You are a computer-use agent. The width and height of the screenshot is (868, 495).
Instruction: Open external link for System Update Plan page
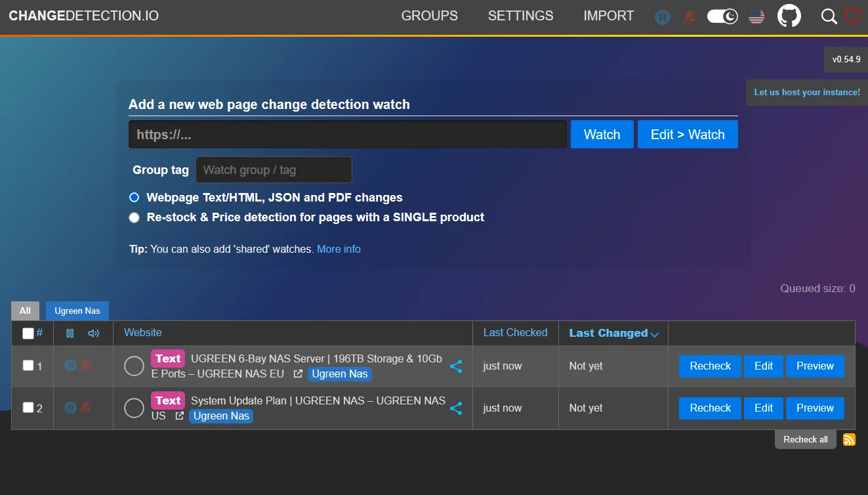pos(179,416)
